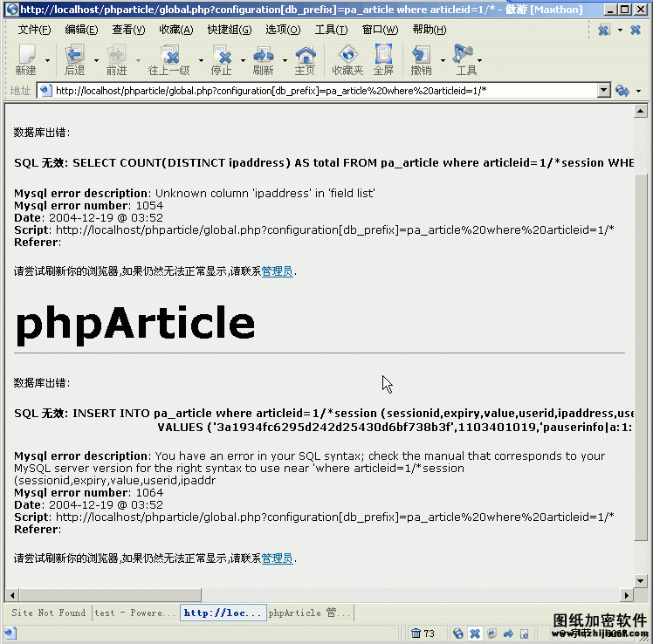Click the page icon at status bar left
The height and width of the screenshot is (644, 653).
(x=11, y=634)
